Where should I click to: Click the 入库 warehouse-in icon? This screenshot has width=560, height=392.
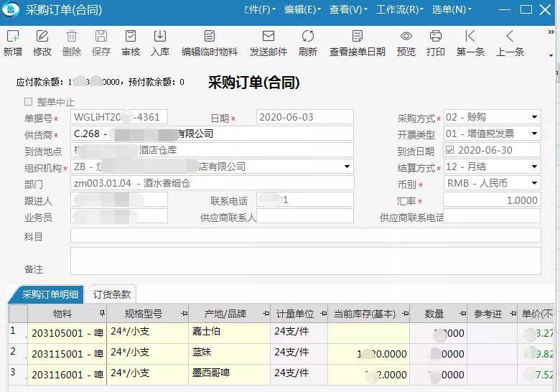(x=160, y=36)
